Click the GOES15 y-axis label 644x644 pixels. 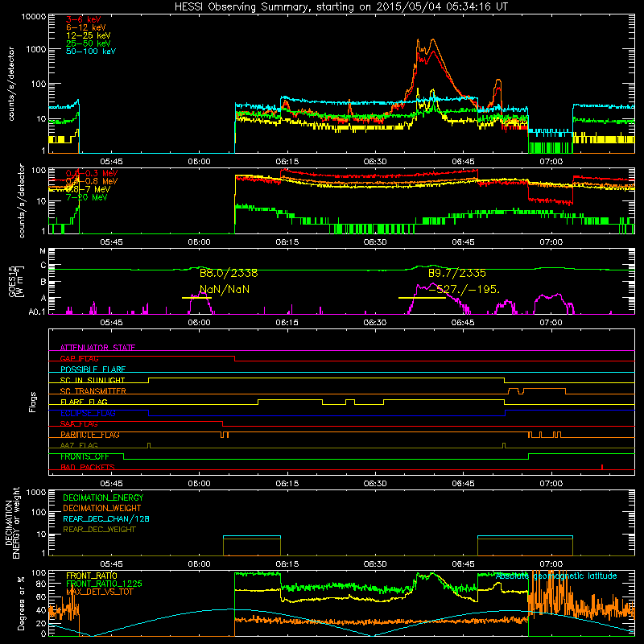(15, 282)
